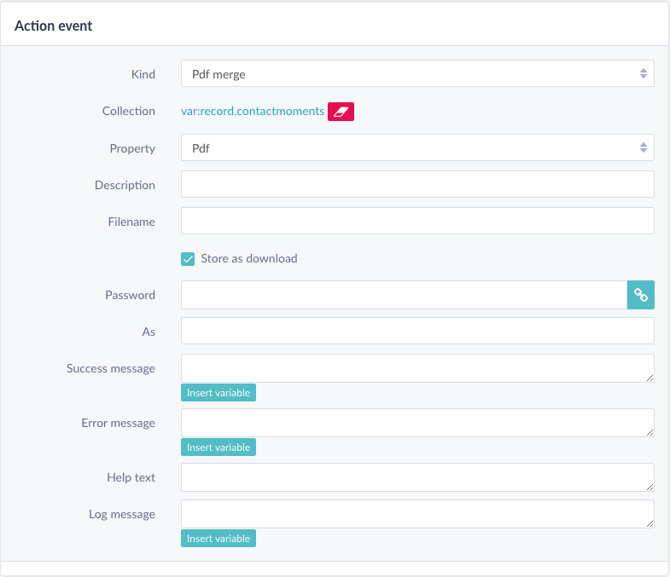The width and height of the screenshot is (670, 577).
Task: Click the red eraser icon beside Collection
Action: 341,112
